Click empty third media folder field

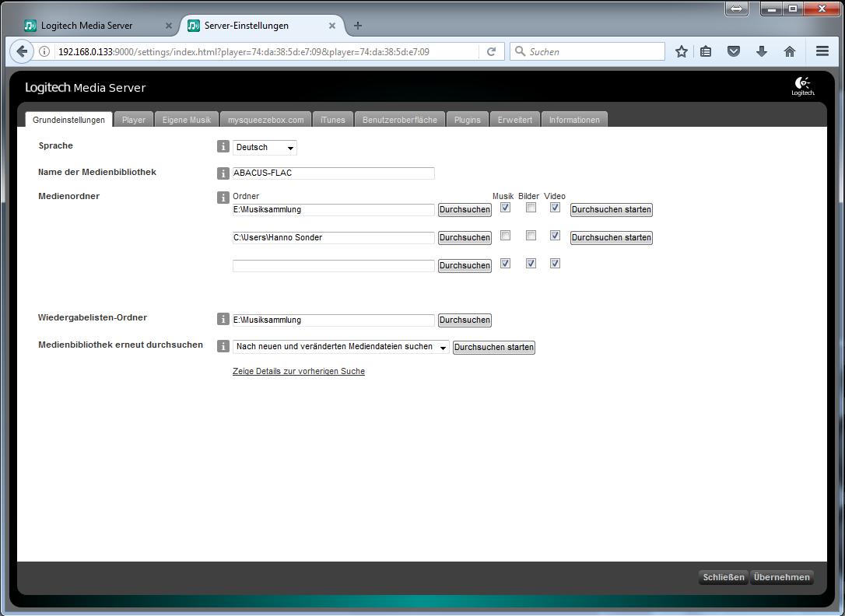point(334,266)
